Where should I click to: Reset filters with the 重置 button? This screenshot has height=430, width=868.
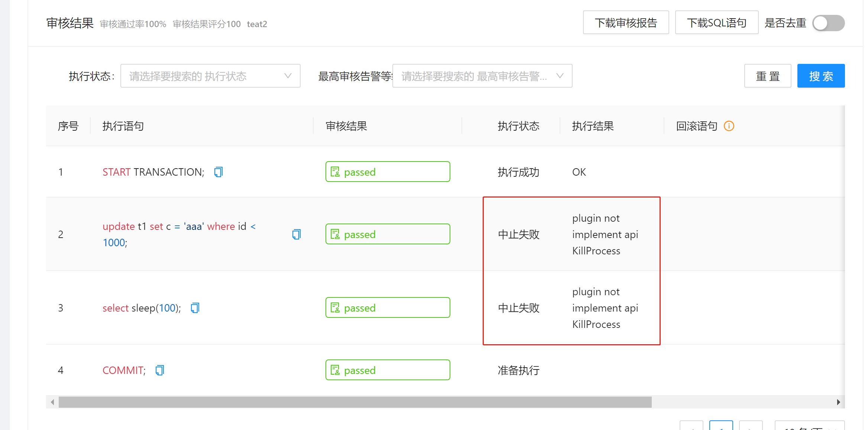[x=767, y=76]
